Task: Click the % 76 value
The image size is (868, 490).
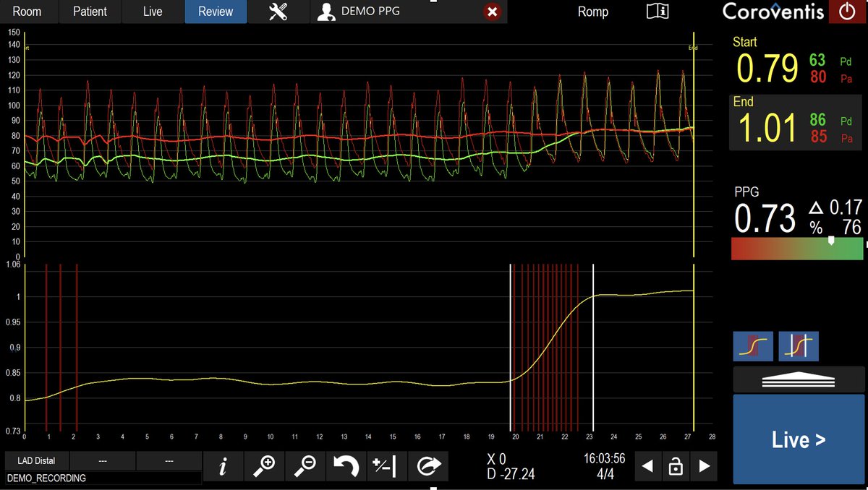Action: tap(851, 228)
